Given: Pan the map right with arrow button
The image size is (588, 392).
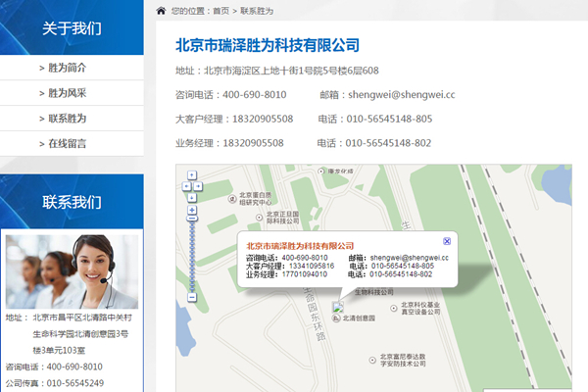Looking at the screenshot, I should [198, 186].
